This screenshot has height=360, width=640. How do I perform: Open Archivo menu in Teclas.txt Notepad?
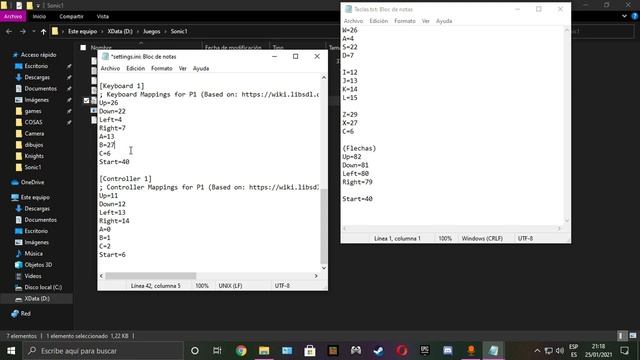coord(353,21)
